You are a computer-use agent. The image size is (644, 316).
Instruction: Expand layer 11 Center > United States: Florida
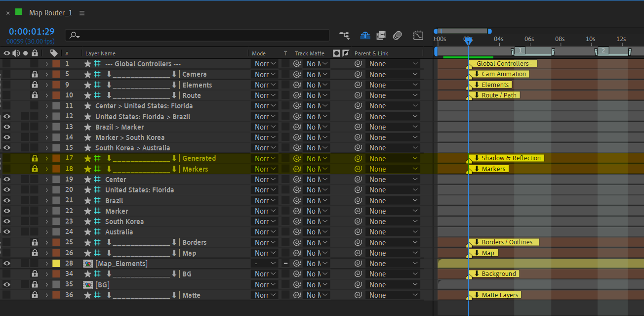coord(47,106)
